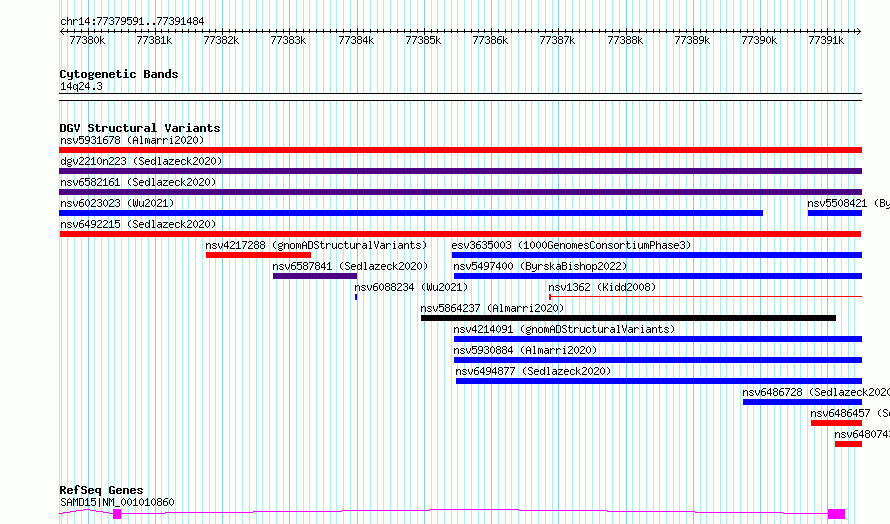Click the chr14:77379591..77391484 coordinates text

pos(132,22)
